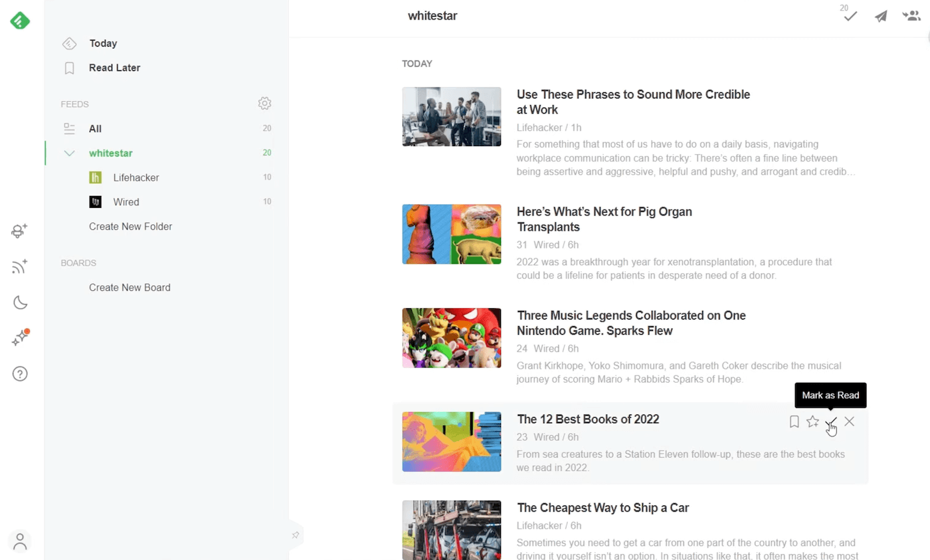Open the user profile icon

pyautogui.click(x=20, y=541)
